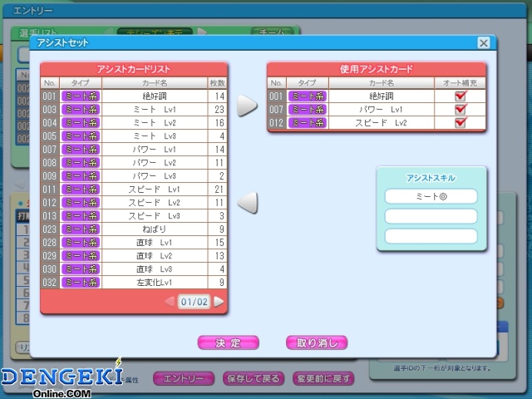532x399 pixels.
Task: Click the 取り消し cancel button
Action: pyautogui.click(x=317, y=342)
